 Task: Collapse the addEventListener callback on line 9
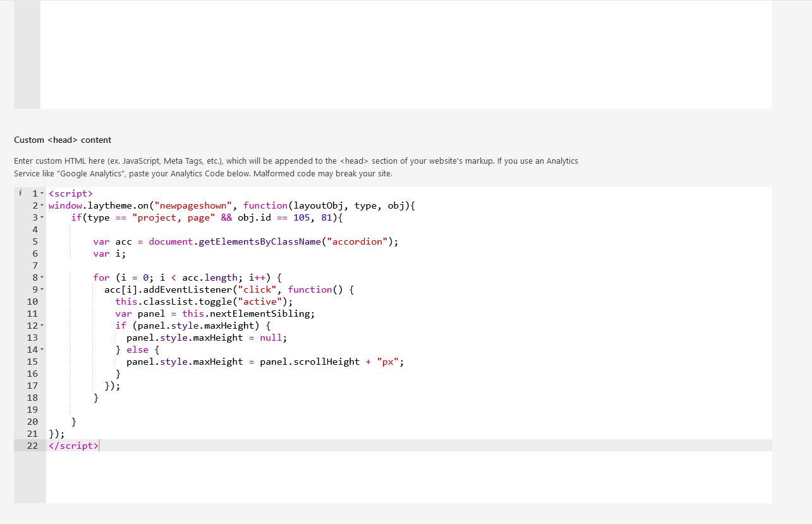[42, 290]
